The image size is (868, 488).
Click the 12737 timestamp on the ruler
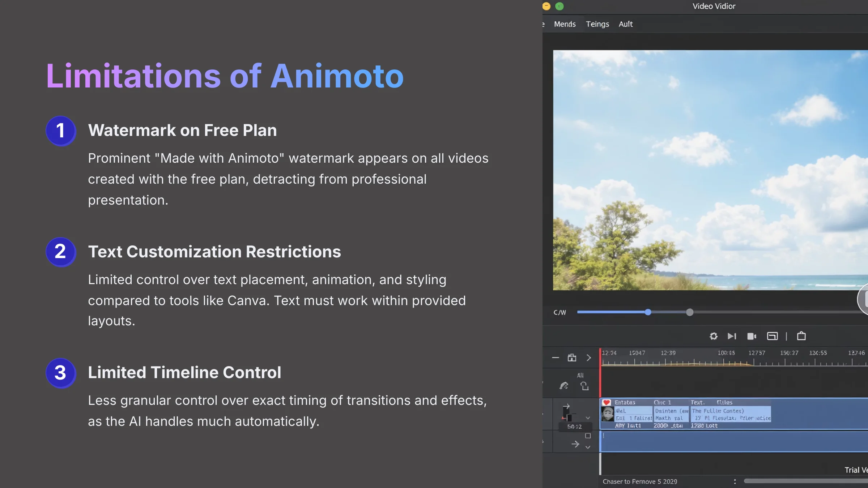tap(757, 353)
